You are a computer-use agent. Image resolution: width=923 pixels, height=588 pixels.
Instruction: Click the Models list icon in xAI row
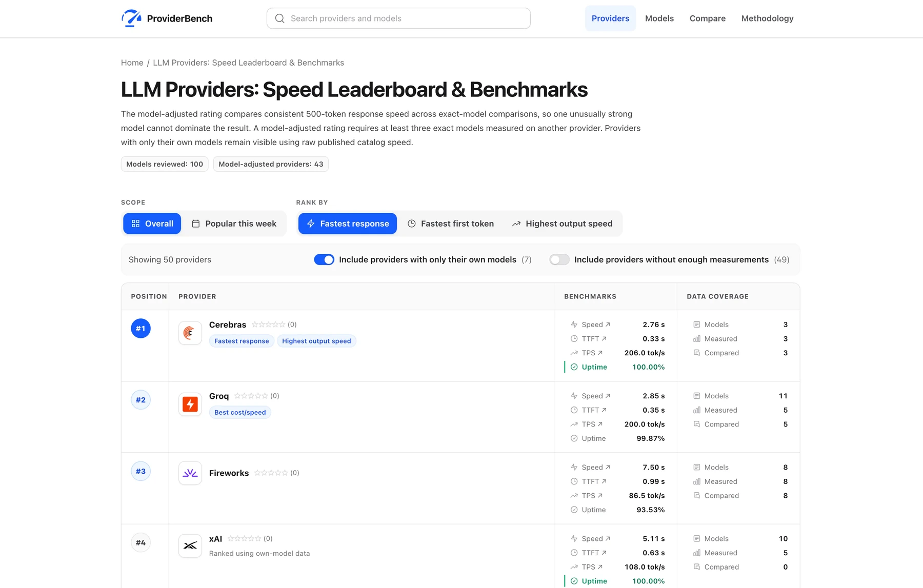point(697,539)
